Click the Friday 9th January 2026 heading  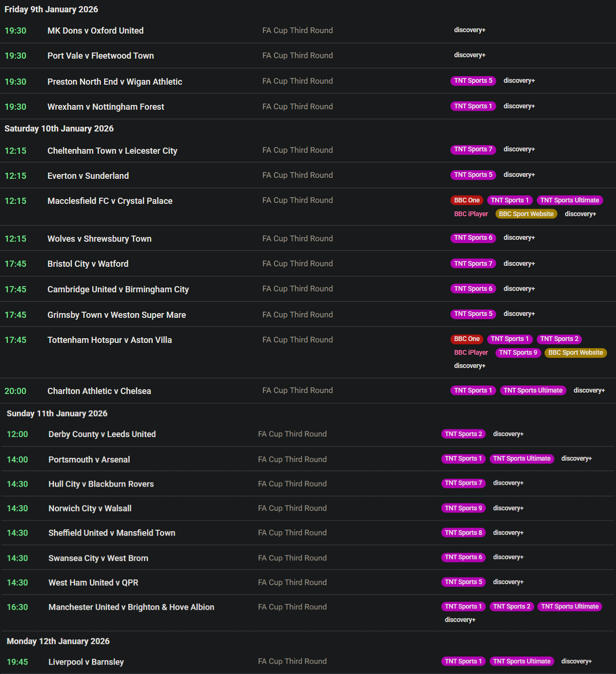point(51,9)
